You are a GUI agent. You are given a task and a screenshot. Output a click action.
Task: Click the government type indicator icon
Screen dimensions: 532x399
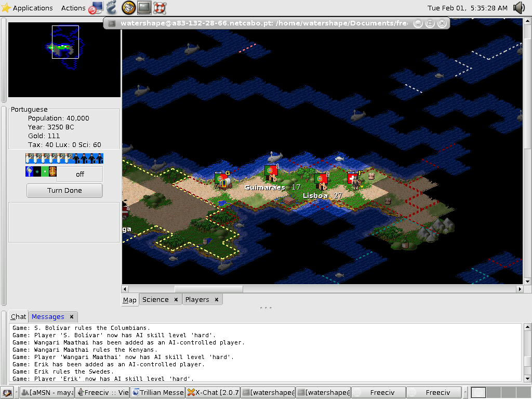coord(52,171)
